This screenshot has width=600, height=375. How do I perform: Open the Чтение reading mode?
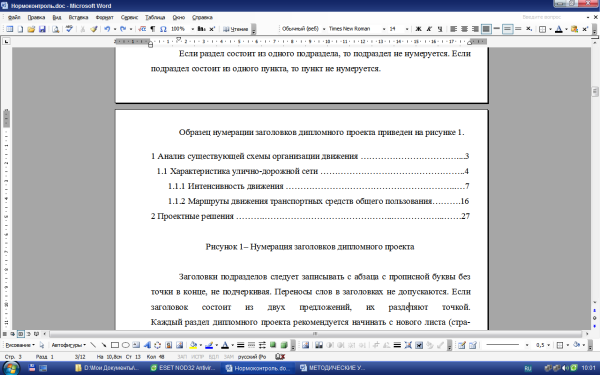236,29
